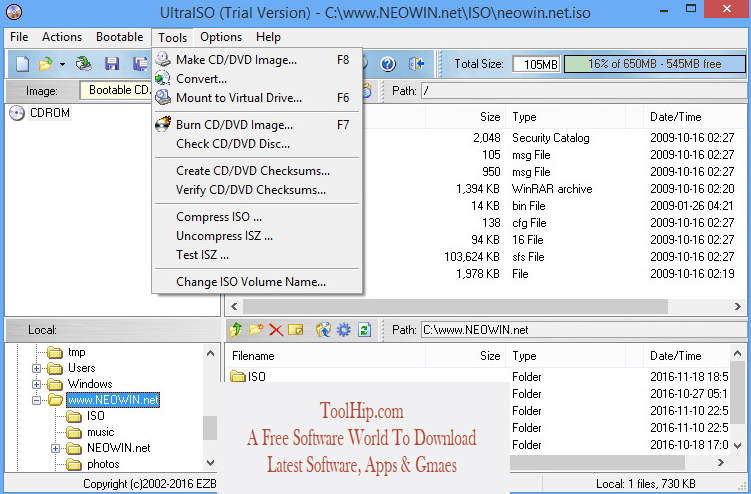Click the Mount to Virtual Drive icon
The width and height of the screenshot is (751, 494).
[x=163, y=97]
